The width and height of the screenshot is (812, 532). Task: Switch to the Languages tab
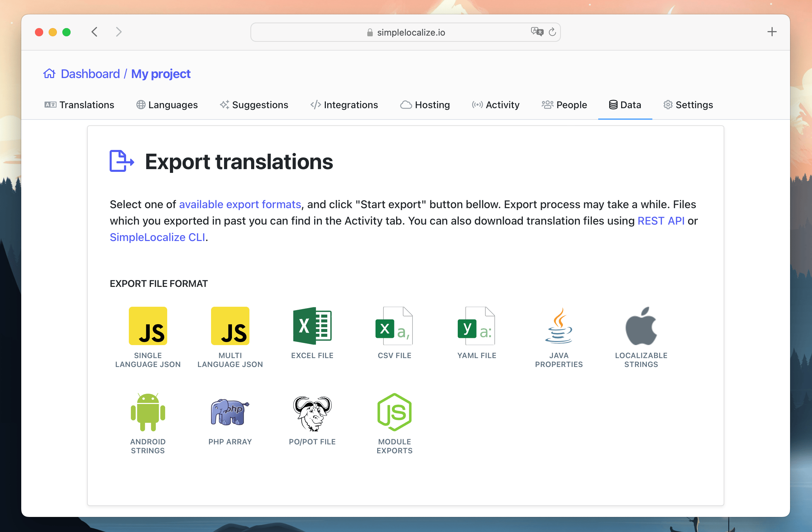pyautogui.click(x=167, y=105)
